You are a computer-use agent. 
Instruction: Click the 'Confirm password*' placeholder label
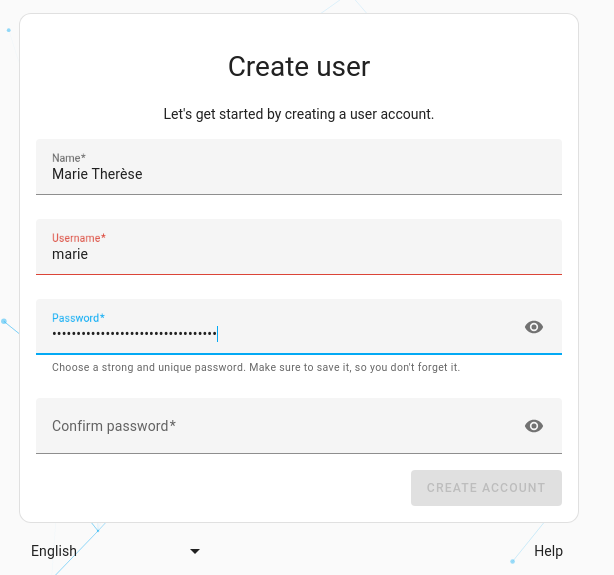(x=114, y=426)
